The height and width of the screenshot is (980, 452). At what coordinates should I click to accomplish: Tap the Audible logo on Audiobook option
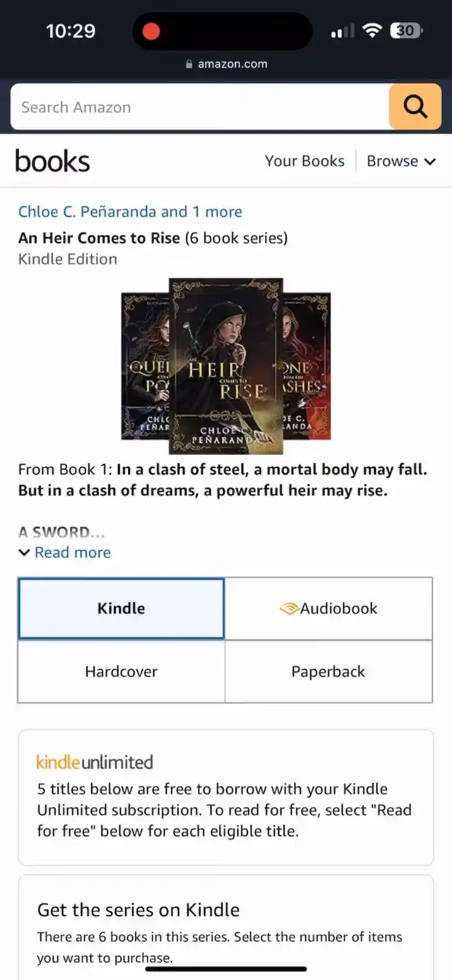pos(290,609)
